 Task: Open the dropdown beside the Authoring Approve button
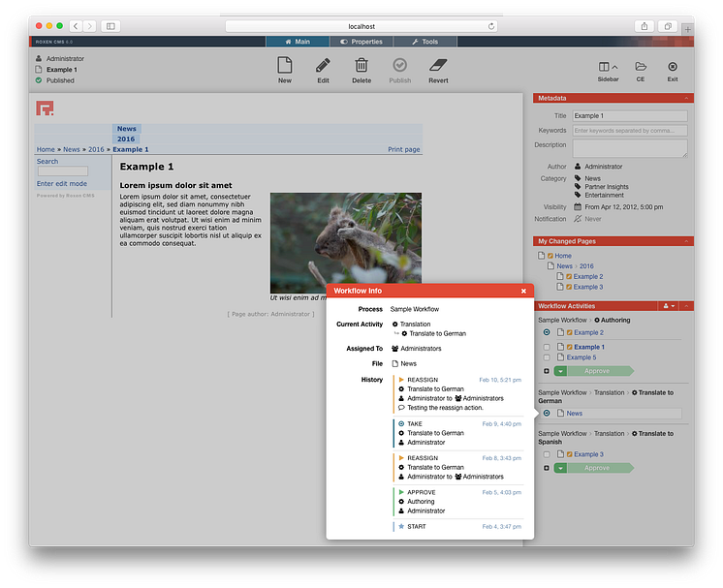[560, 371]
